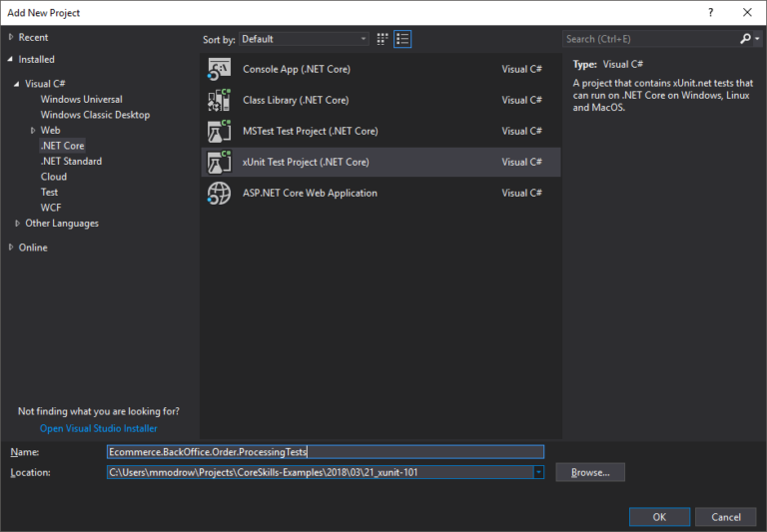Image resolution: width=767 pixels, height=532 pixels.
Task: Select the Cloud category
Action: tap(54, 177)
